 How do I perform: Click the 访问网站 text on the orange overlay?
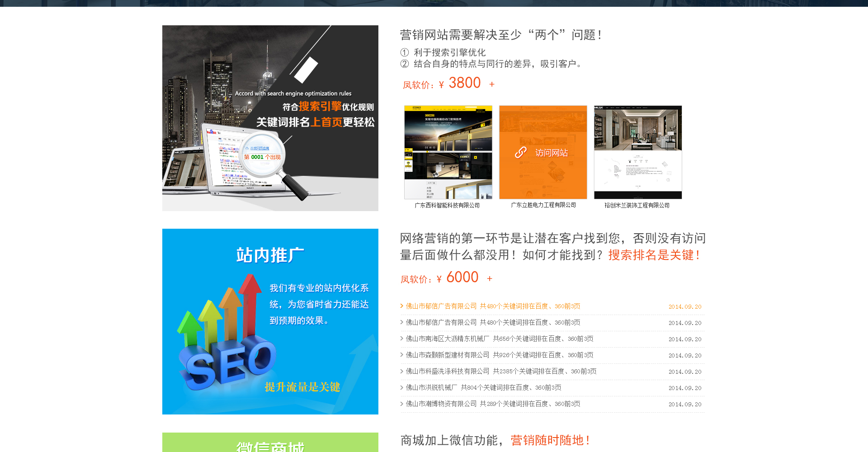552,153
